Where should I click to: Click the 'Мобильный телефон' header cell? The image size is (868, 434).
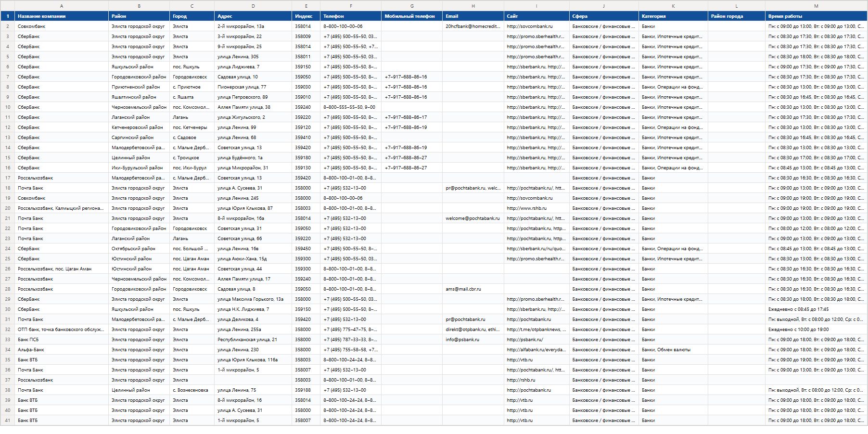[x=412, y=16]
